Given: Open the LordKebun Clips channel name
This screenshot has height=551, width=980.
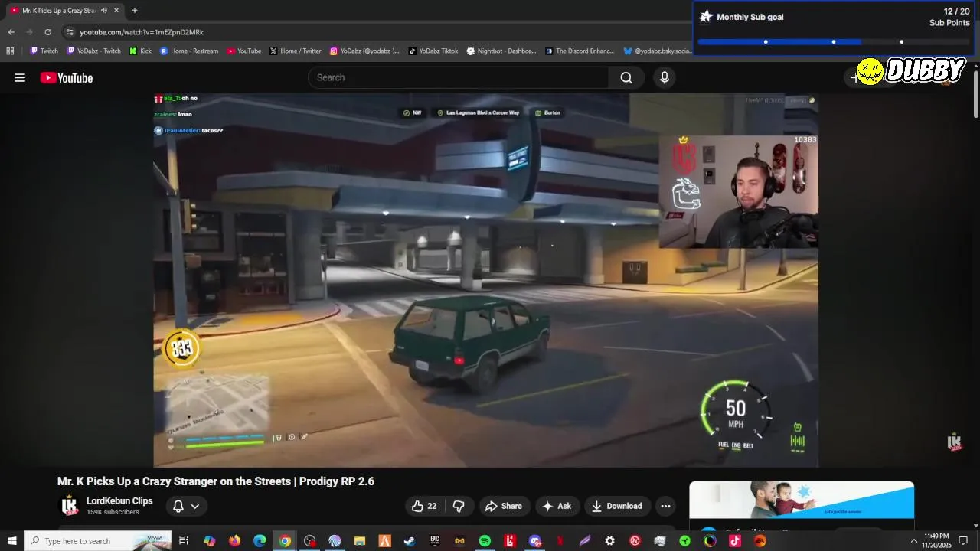Looking at the screenshot, I should pos(119,500).
